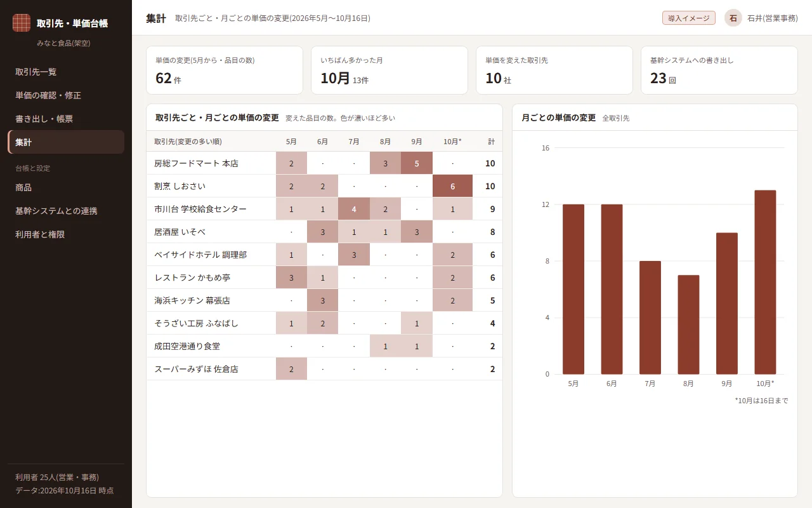The height and width of the screenshot is (508, 812).
Task: Click the 単価の変更 62件 summary card
Action: [x=225, y=70]
